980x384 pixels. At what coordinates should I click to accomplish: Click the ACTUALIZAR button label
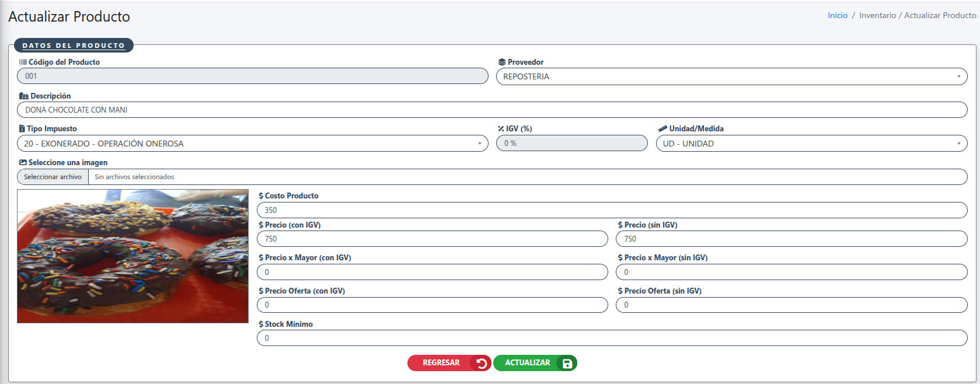528,363
